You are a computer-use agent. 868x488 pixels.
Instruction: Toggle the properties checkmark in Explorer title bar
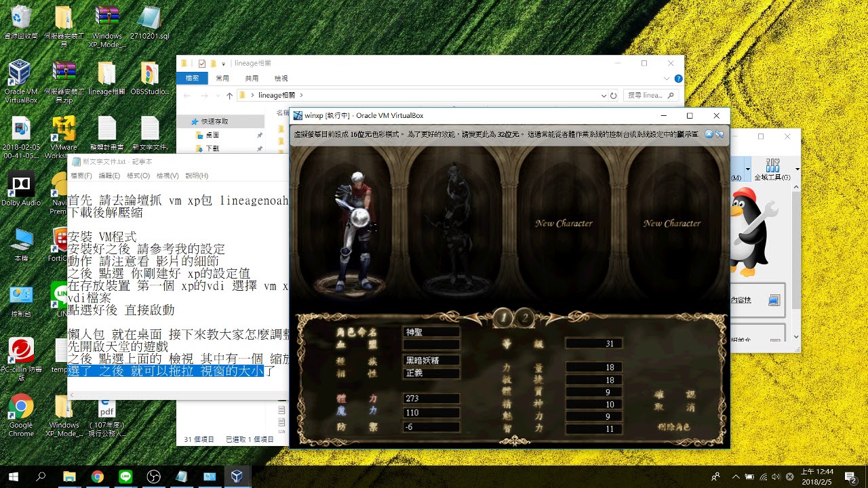coord(201,64)
